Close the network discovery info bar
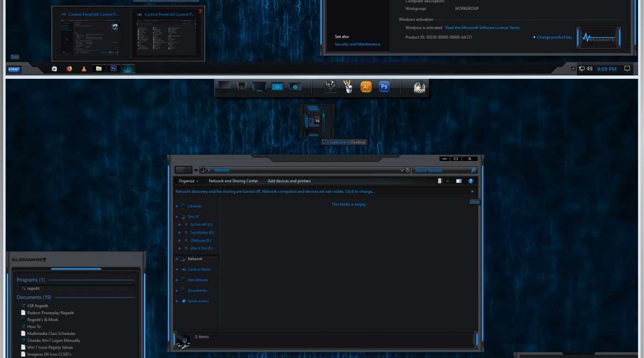 472,192
